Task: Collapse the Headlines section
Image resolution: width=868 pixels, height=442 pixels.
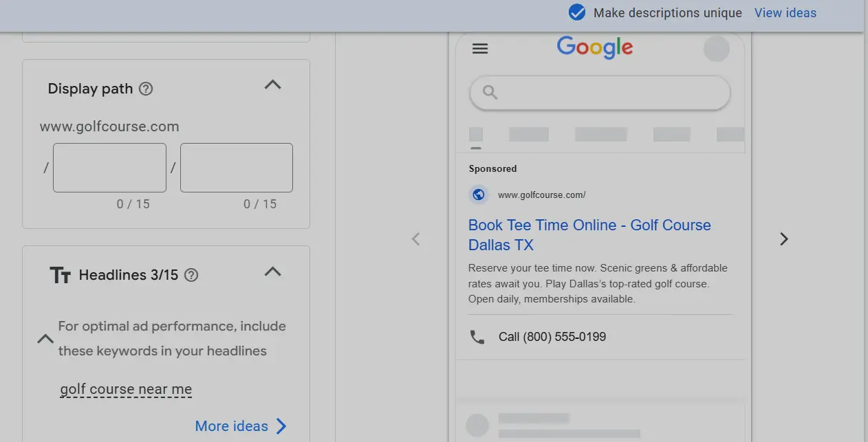Action: (272, 272)
